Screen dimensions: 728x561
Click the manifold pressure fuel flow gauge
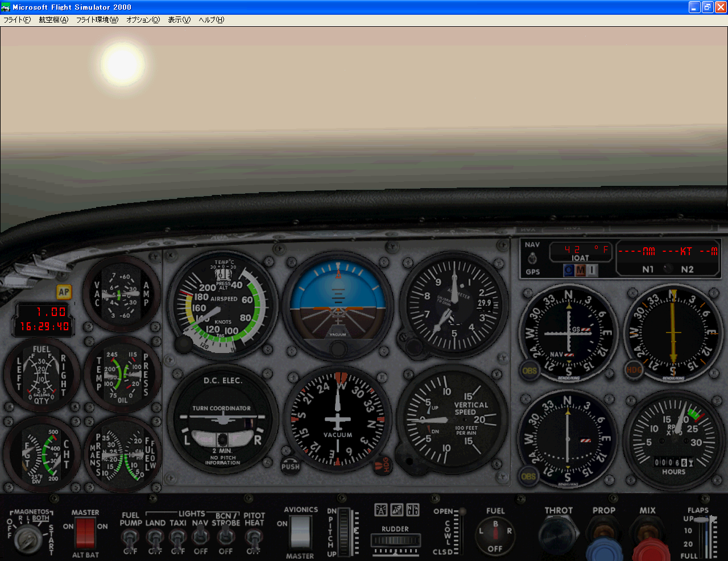coord(123,455)
